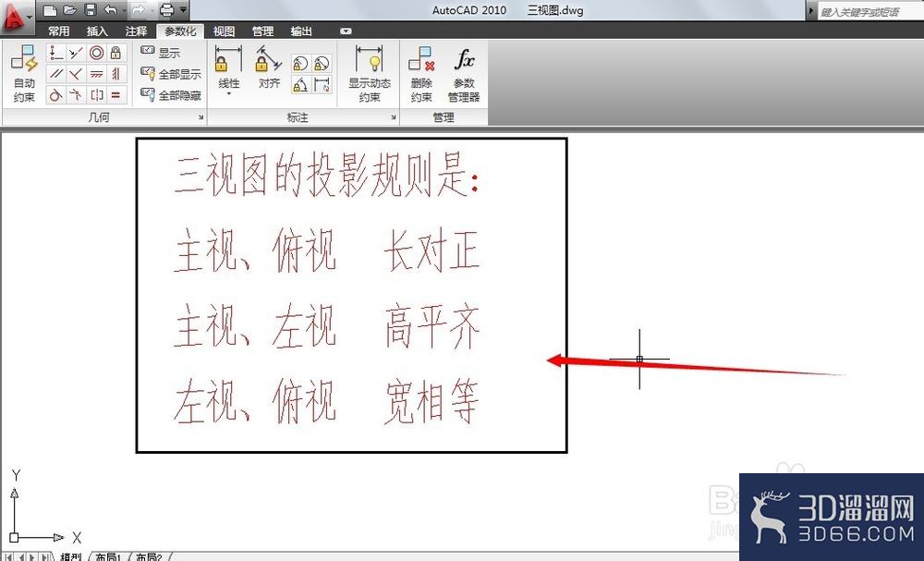Select the Smooth constraint icon
924x561 pixels.
76,94
